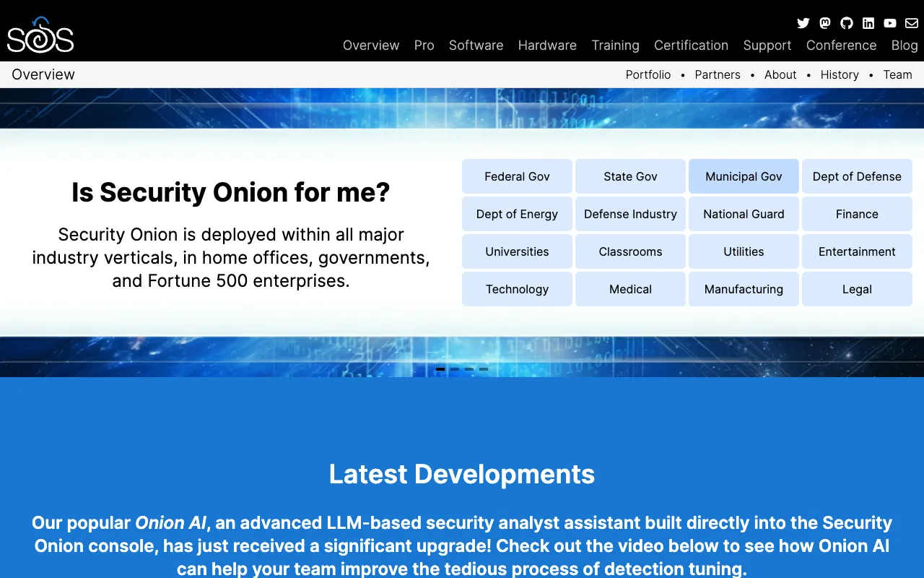
Task: Open the YouTube channel icon
Action: point(889,23)
